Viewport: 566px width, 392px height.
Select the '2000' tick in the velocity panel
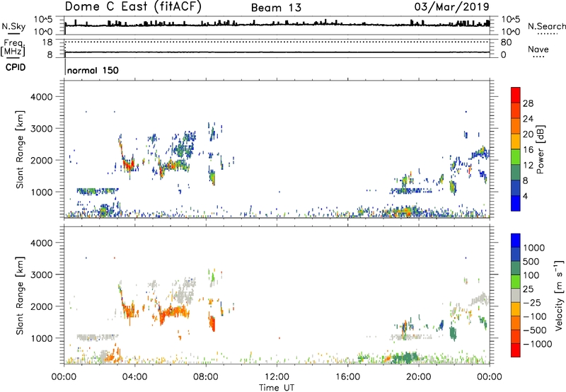[x=42, y=306]
